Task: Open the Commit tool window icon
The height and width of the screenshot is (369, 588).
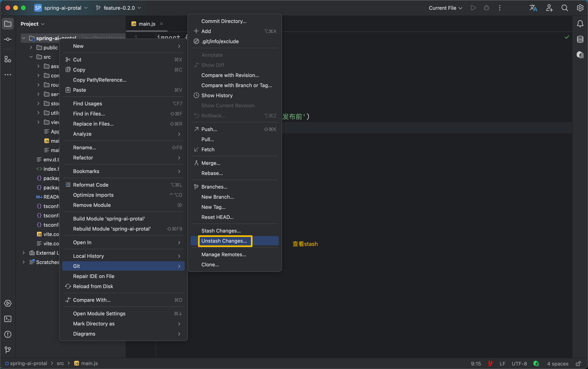Action: 8,39
